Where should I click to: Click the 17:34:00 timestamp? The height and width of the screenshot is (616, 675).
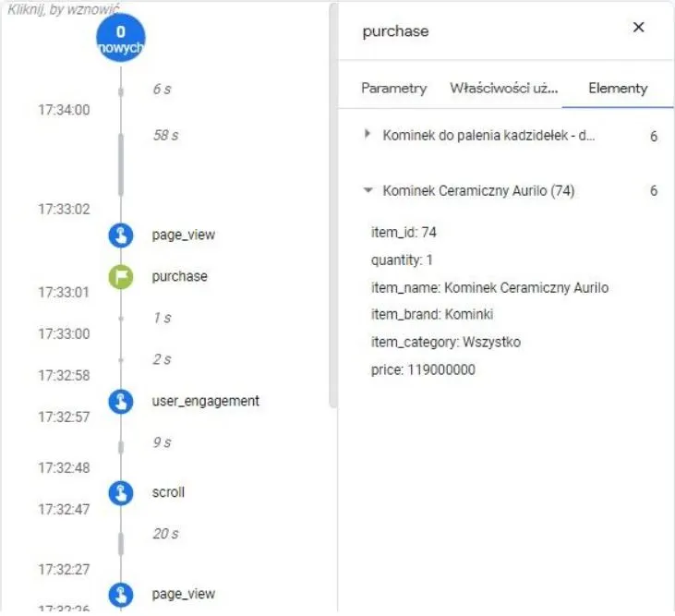coord(64,110)
